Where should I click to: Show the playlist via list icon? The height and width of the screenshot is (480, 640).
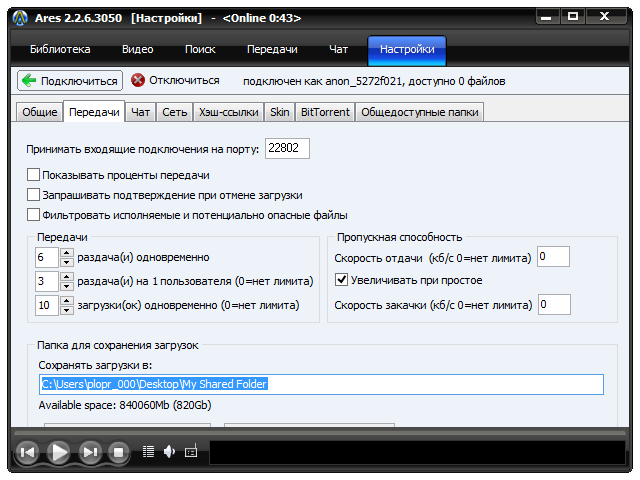(x=148, y=451)
